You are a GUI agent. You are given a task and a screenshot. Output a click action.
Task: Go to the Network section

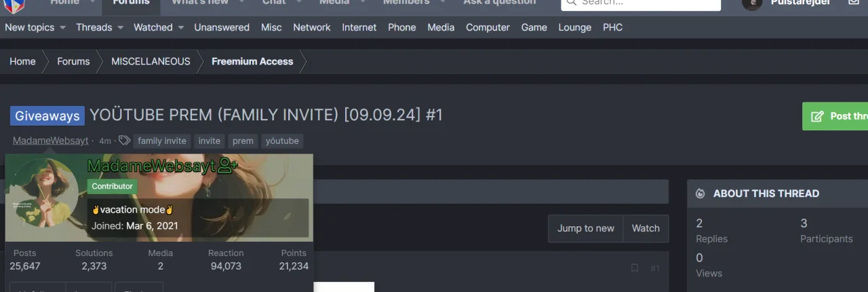pos(312,27)
